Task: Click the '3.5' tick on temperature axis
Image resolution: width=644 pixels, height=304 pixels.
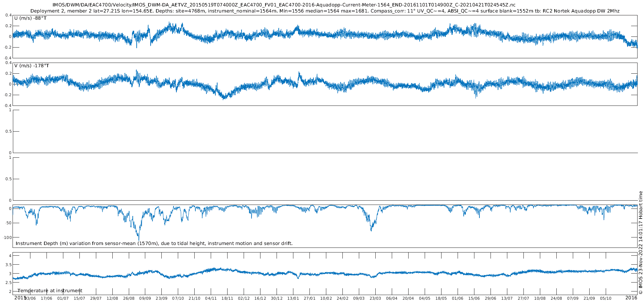Action: [8, 265]
